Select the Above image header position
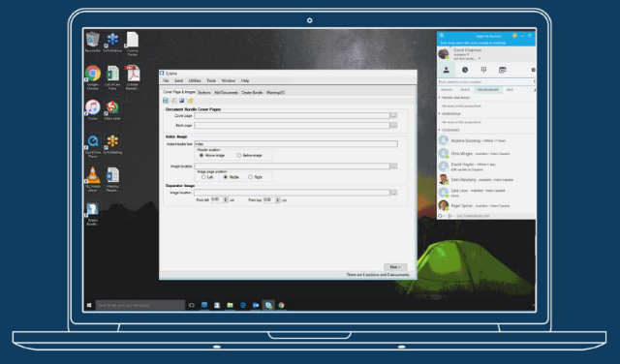This screenshot has height=364, width=620. [x=201, y=155]
